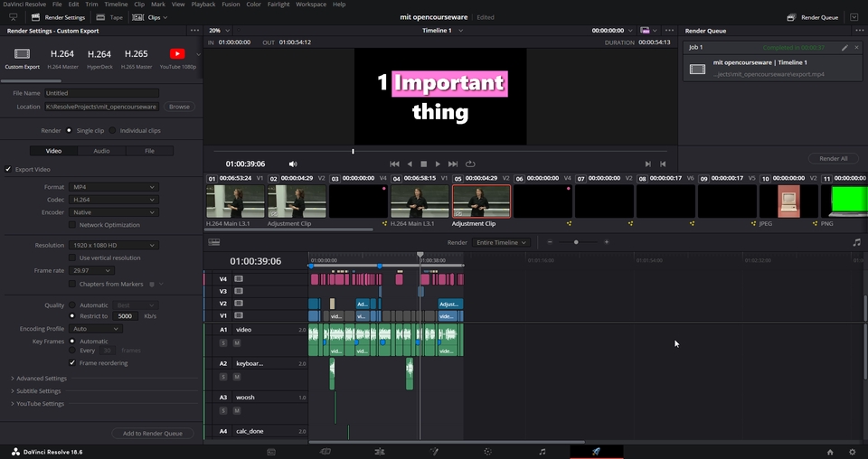Open the Cut page icon
This screenshot has width=868, height=459.
325,452
